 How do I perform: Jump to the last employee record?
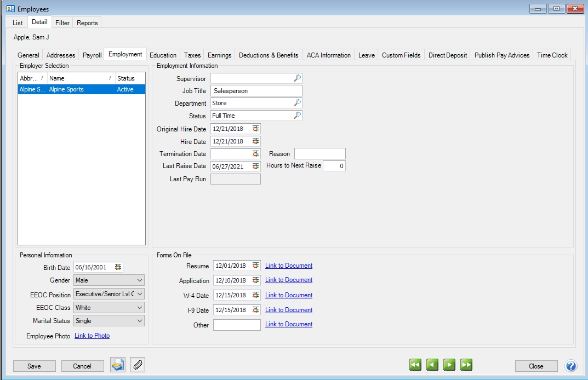(x=466, y=365)
